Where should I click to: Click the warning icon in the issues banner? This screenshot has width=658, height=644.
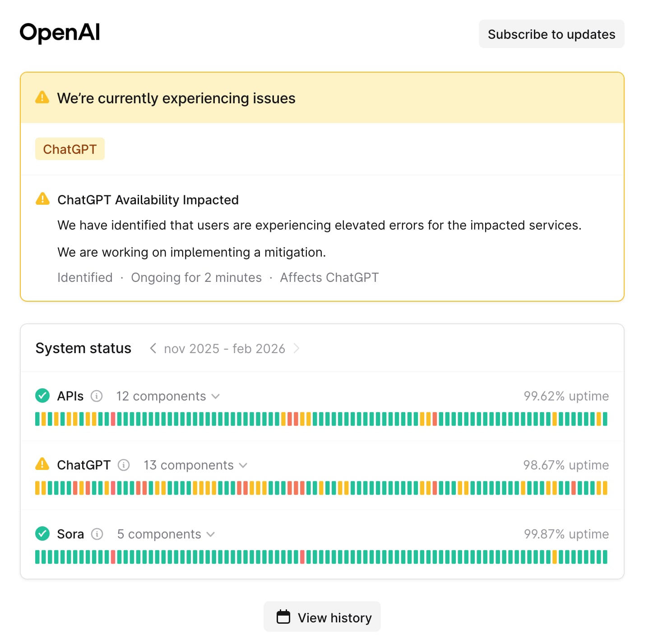click(x=42, y=97)
